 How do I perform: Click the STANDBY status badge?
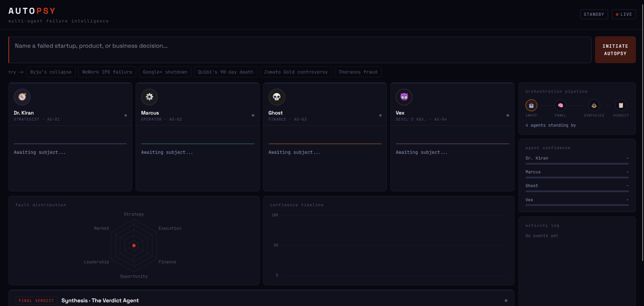coord(594,14)
